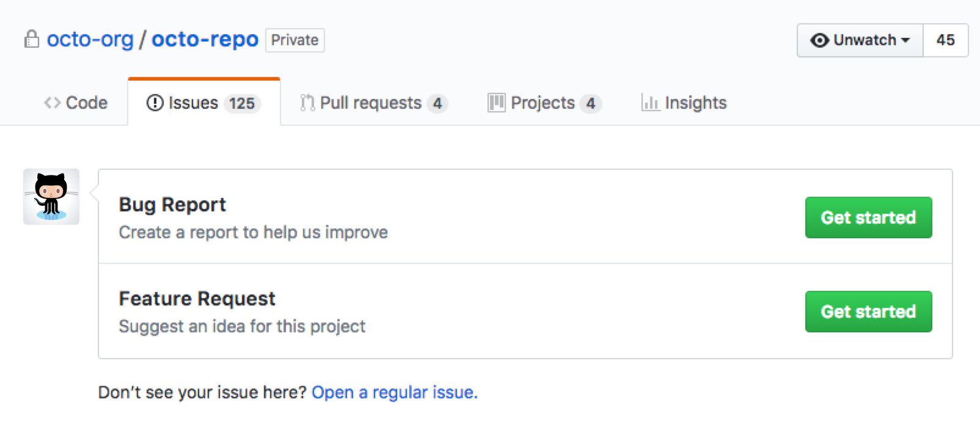Switch to the Code tab
Screen dimensions: 980x424
tap(76, 103)
